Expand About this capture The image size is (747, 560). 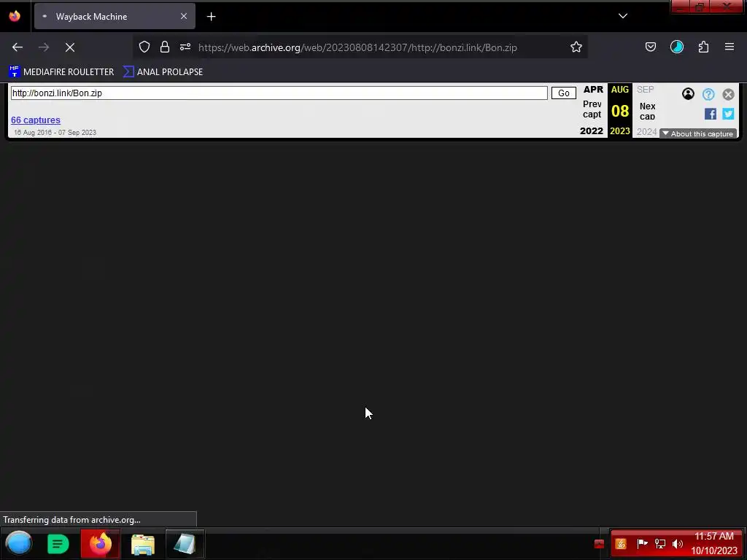698,134
